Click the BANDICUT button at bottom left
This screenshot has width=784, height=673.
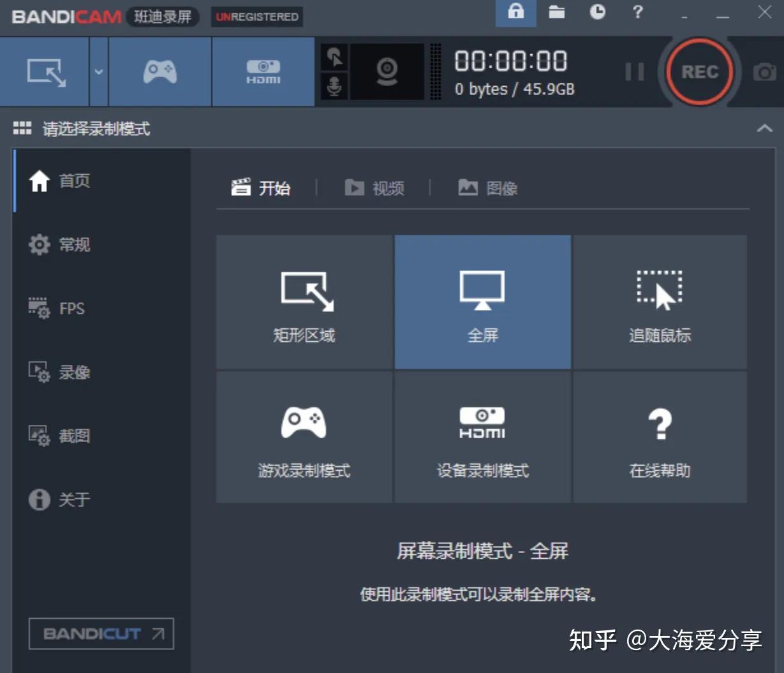[x=101, y=634]
